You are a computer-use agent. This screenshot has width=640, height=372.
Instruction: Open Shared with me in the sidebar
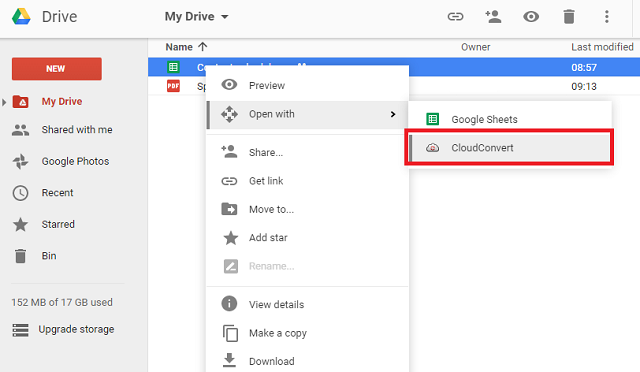pyautogui.click(x=77, y=129)
